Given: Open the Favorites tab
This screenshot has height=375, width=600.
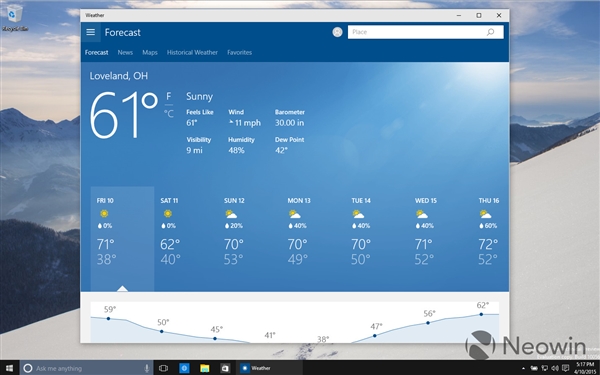Looking at the screenshot, I should pos(240,52).
